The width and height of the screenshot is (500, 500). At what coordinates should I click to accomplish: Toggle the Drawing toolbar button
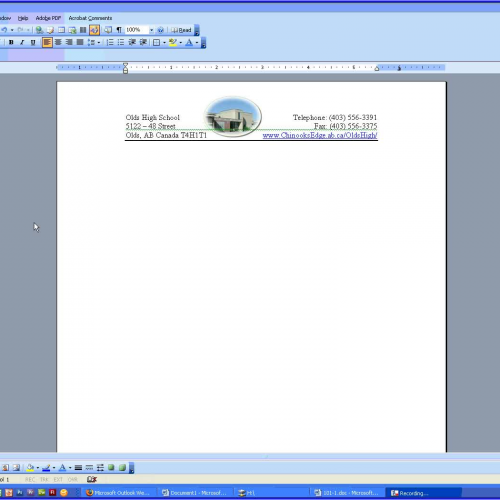(94, 30)
